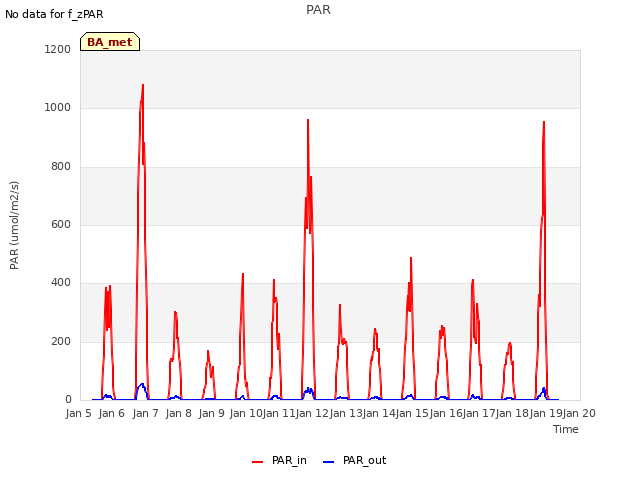Click the 'No data for f_zPAR' message
Image resolution: width=640 pixels, height=480 pixels.
tap(54, 14)
